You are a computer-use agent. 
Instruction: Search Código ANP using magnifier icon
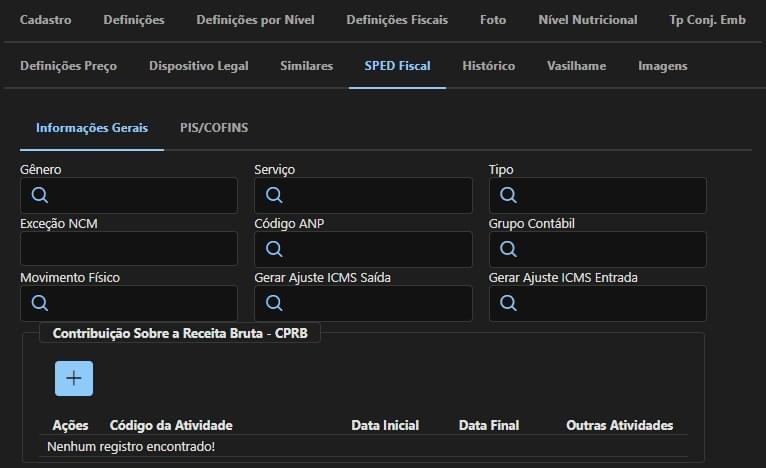274,249
